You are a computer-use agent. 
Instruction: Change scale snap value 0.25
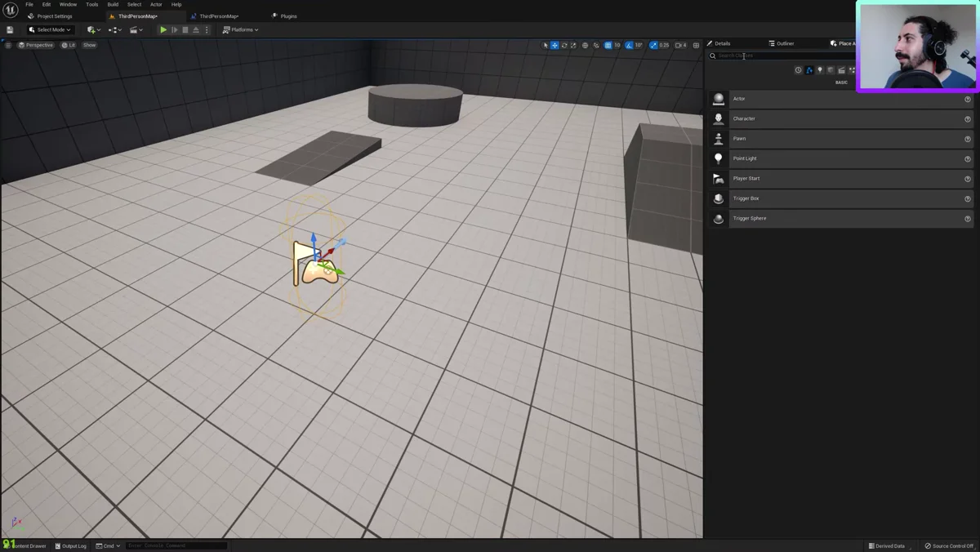click(664, 45)
